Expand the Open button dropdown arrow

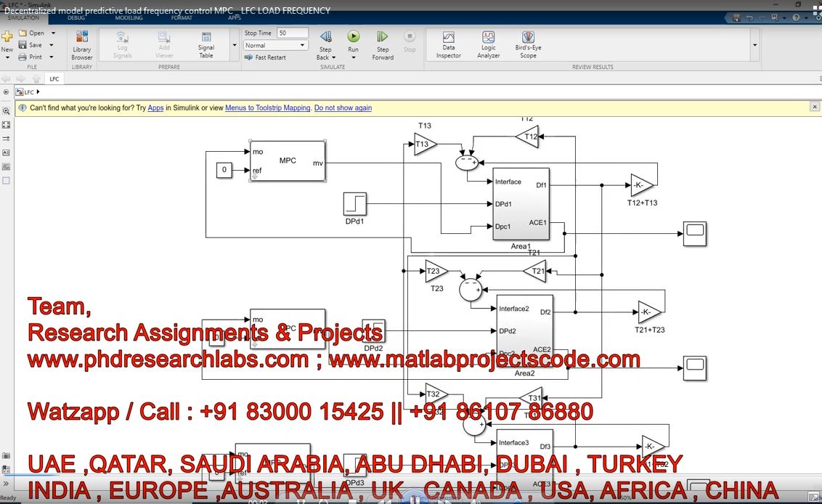point(53,33)
